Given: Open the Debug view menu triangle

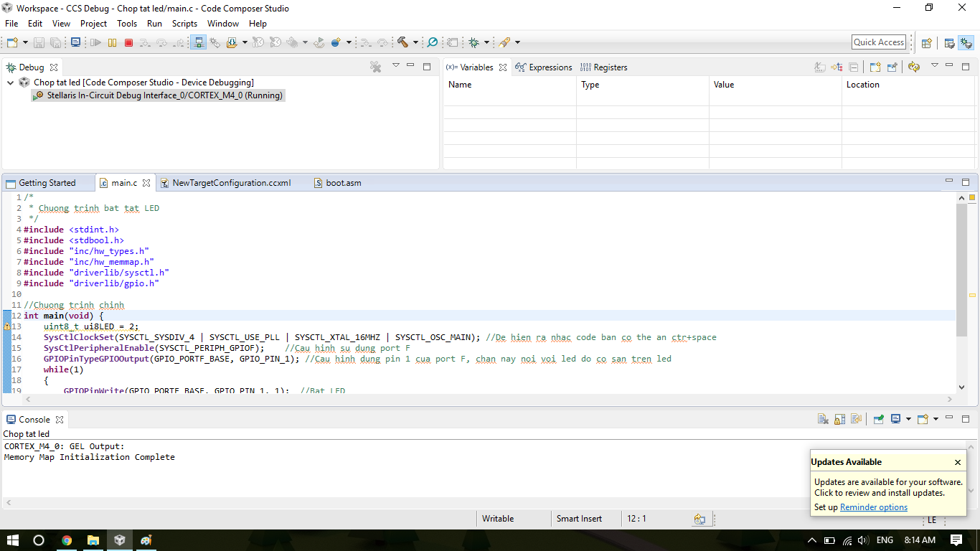Looking at the screenshot, I should click(395, 66).
